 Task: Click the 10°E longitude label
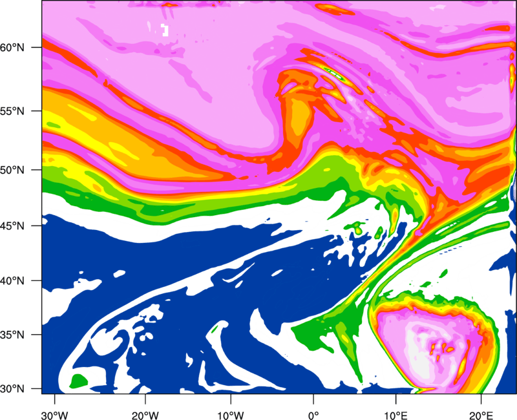pyautogui.click(x=396, y=415)
